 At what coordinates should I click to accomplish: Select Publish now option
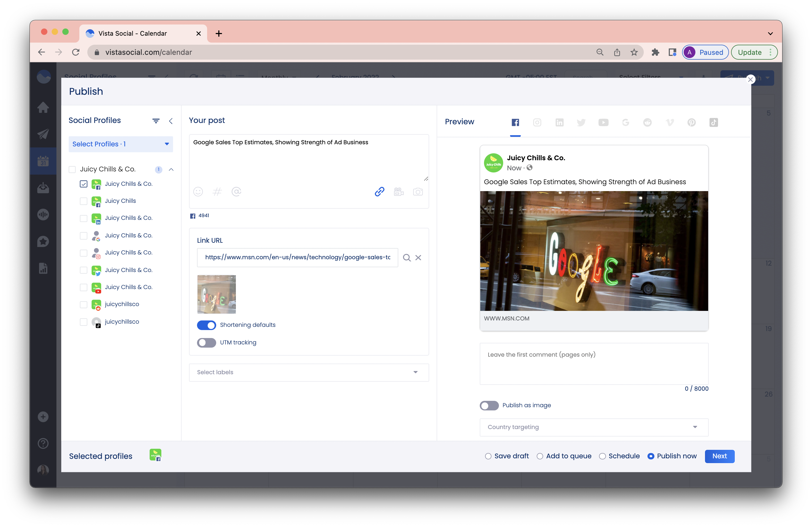click(x=651, y=456)
